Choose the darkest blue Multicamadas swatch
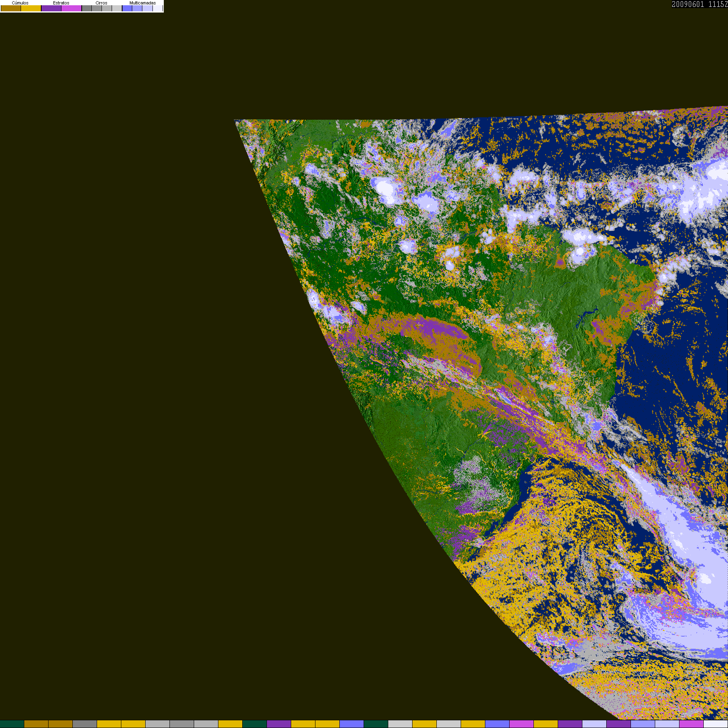728x728 pixels. click(127, 8)
